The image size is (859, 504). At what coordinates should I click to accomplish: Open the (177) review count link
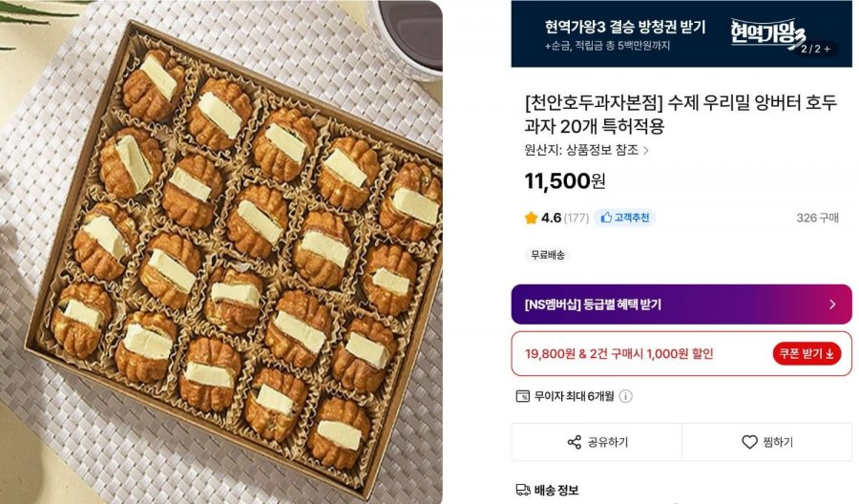pyautogui.click(x=576, y=218)
